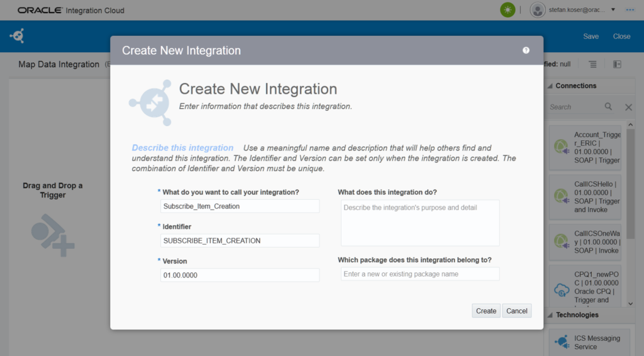The width and height of the screenshot is (644, 356).
Task: Click the 'Map Data Integration' title text
Action: pyautogui.click(x=58, y=64)
